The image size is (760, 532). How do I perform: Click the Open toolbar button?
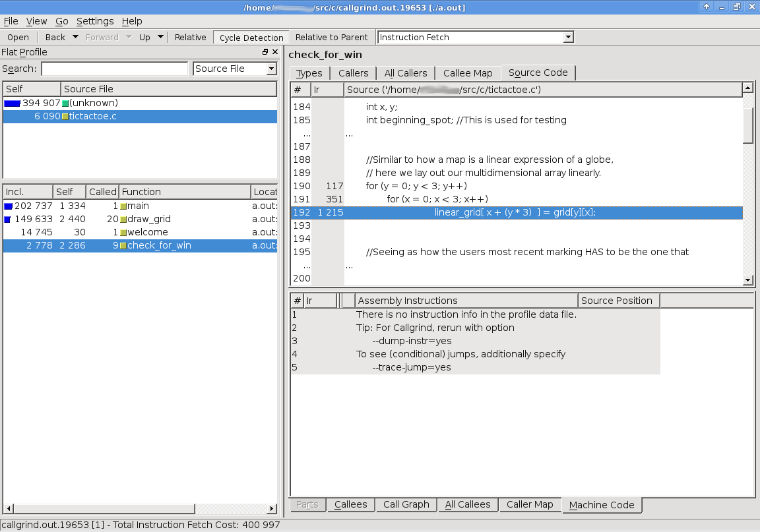coord(18,38)
